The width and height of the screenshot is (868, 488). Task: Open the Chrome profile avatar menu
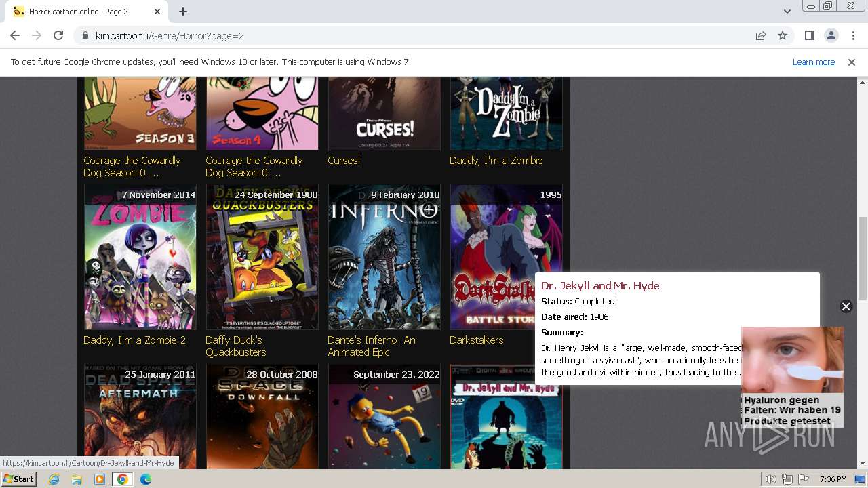pos(831,35)
